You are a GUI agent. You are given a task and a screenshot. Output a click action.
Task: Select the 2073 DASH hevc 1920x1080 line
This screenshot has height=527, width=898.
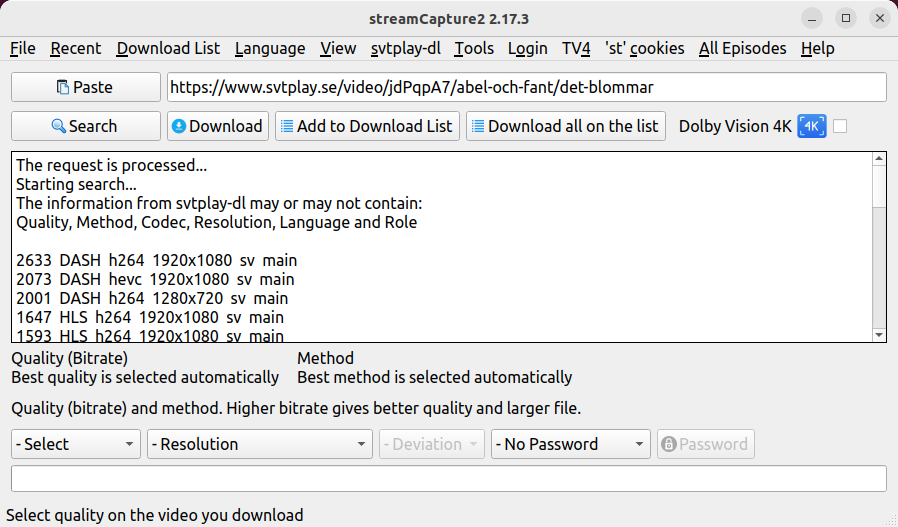(x=155, y=279)
